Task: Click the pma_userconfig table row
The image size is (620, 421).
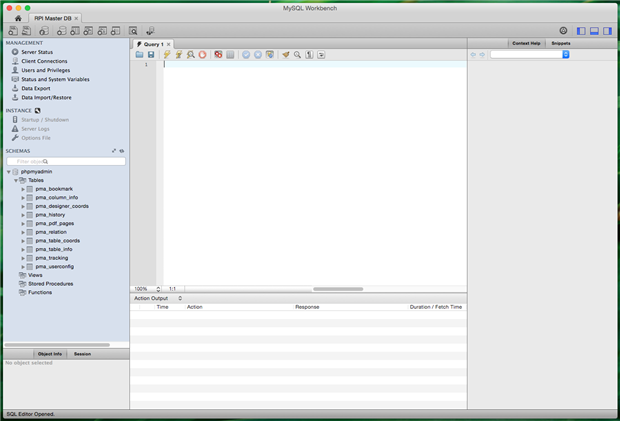Action: [x=55, y=267]
